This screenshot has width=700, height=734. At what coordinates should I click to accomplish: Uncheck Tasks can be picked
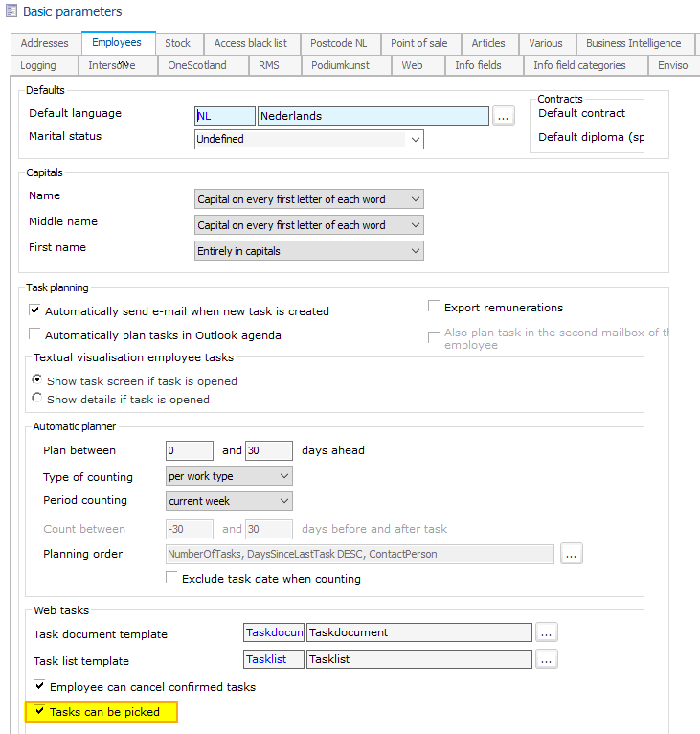click(x=39, y=712)
